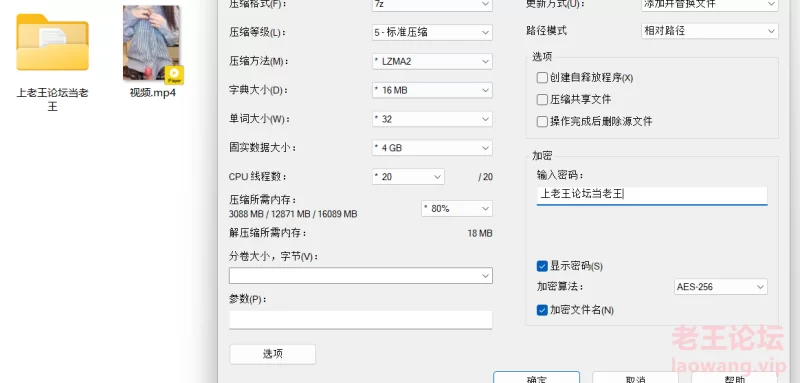Open the 字典大小 dropdown showing 16 MB
The height and width of the screenshot is (383, 800).
pyautogui.click(x=432, y=90)
